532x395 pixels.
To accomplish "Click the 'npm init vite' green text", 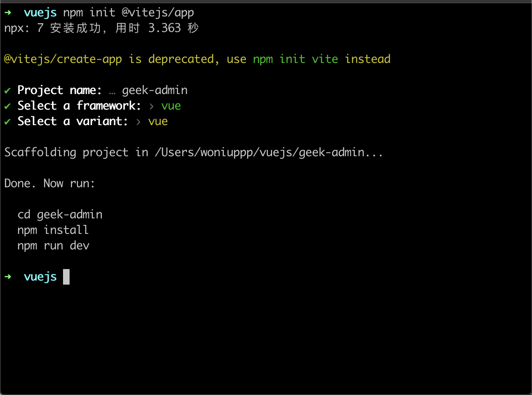I will click(295, 59).
